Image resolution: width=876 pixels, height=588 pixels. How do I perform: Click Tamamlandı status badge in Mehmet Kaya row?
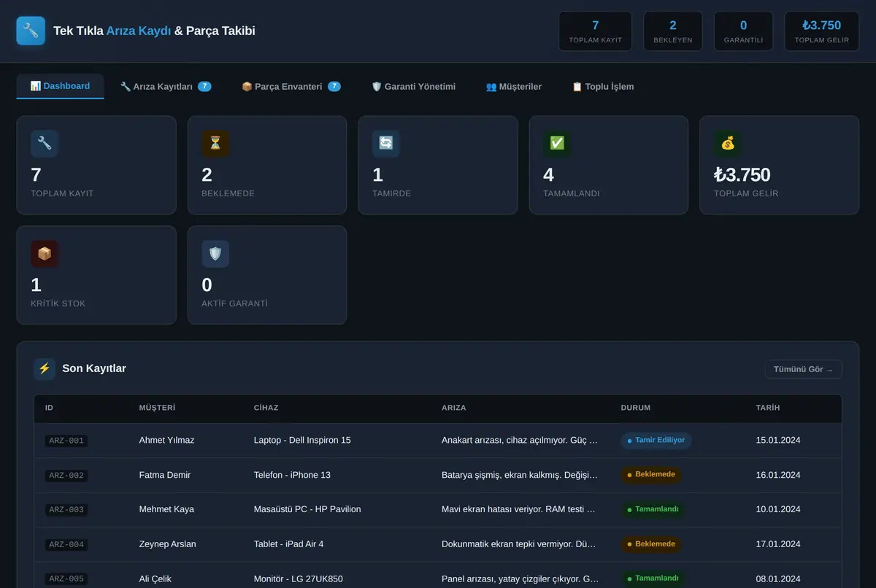point(653,509)
